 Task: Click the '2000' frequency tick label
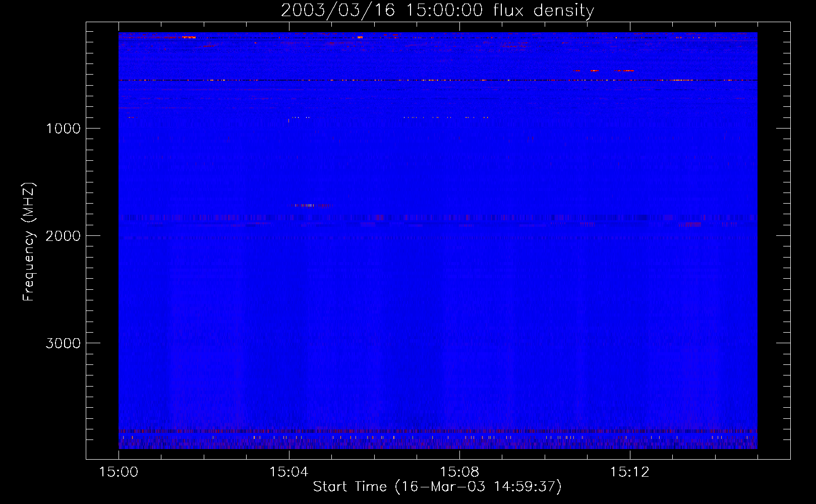63,236
